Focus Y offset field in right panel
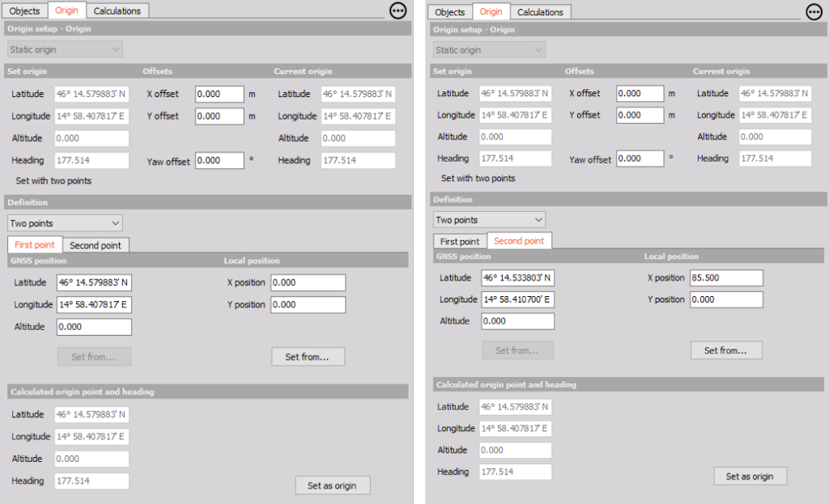The width and height of the screenshot is (829, 504). tap(640, 115)
